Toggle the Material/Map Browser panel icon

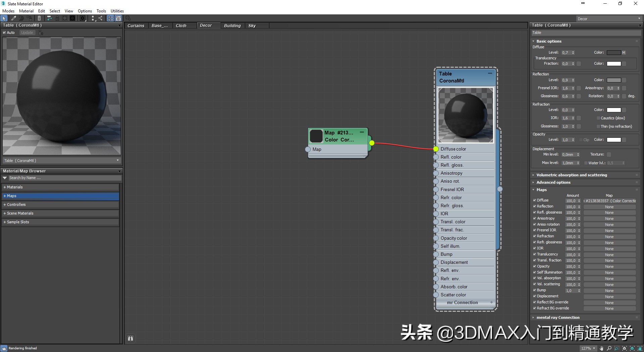point(111,18)
